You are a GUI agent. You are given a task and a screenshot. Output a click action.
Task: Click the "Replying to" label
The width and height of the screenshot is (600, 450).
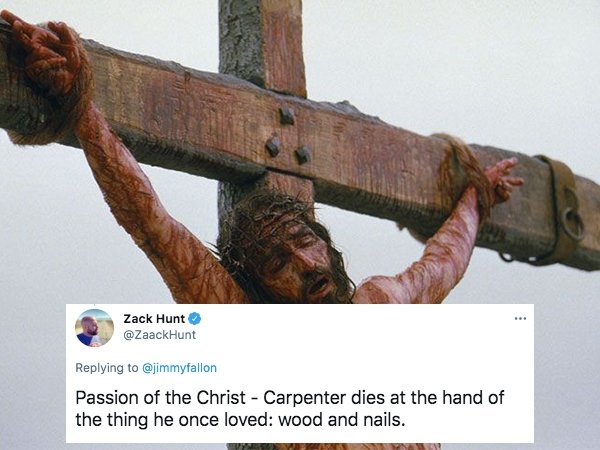coord(107,368)
